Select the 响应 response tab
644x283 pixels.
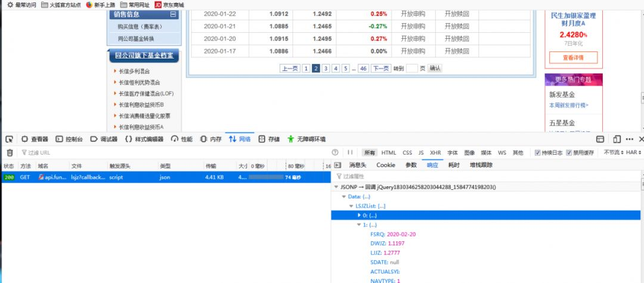coord(432,165)
